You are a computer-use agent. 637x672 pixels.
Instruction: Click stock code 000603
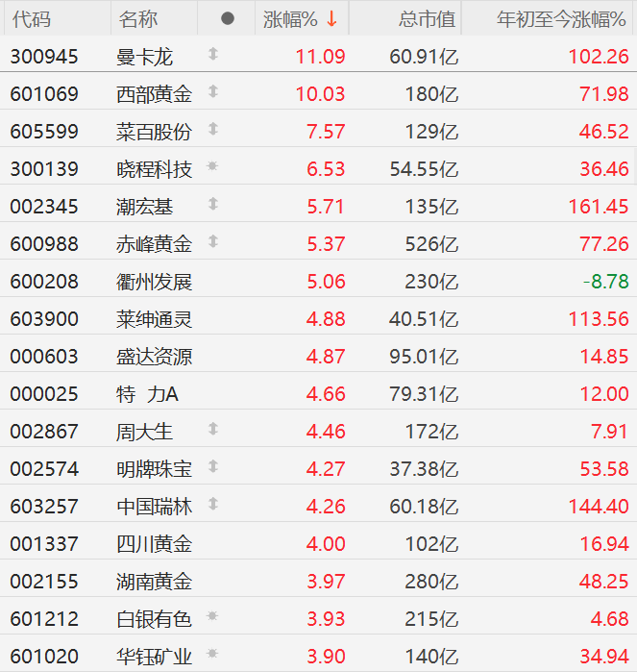44,357
